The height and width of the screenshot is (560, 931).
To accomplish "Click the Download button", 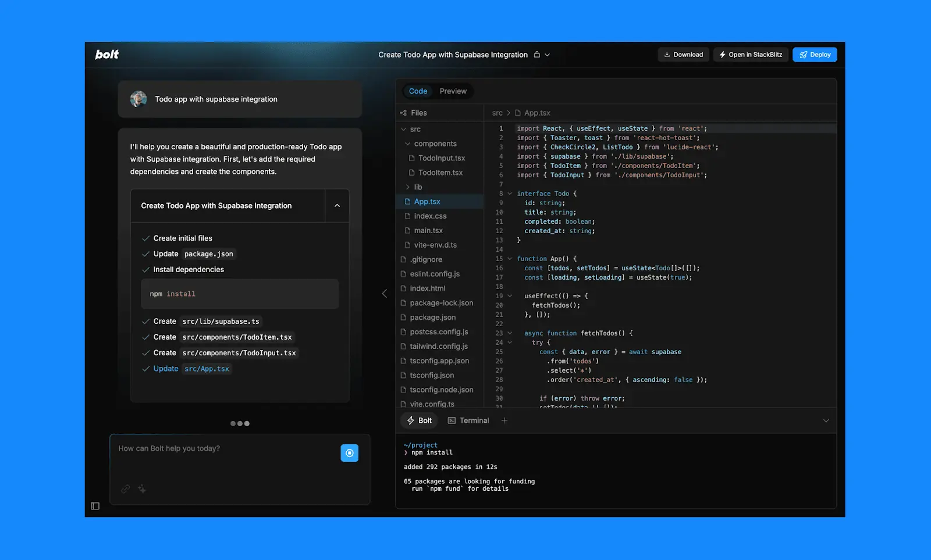I will click(x=683, y=54).
